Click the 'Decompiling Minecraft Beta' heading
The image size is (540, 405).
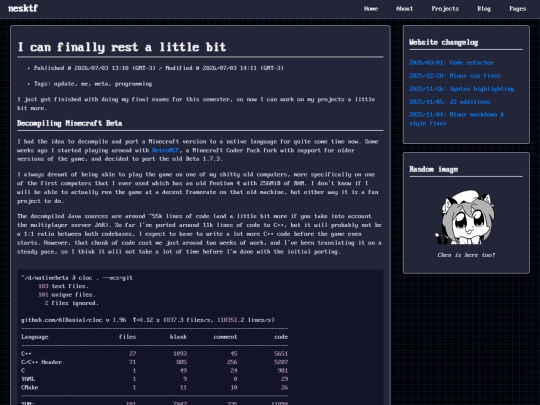(x=70, y=123)
